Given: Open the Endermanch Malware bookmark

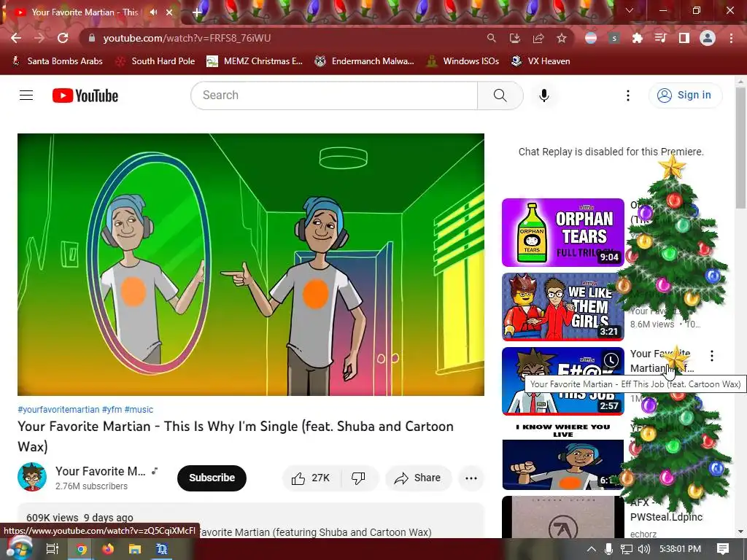Looking at the screenshot, I should click(365, 61).
